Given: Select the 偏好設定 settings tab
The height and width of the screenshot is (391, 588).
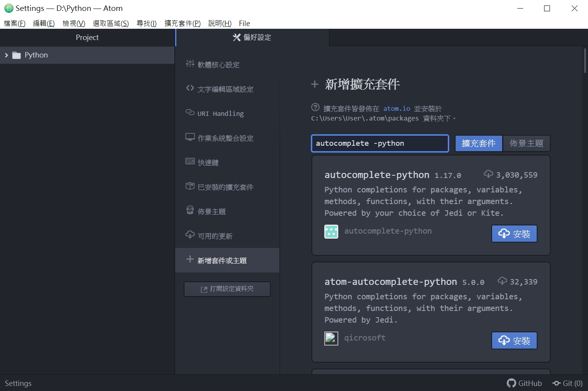Looking at the screenshot, I should [251, 37].
